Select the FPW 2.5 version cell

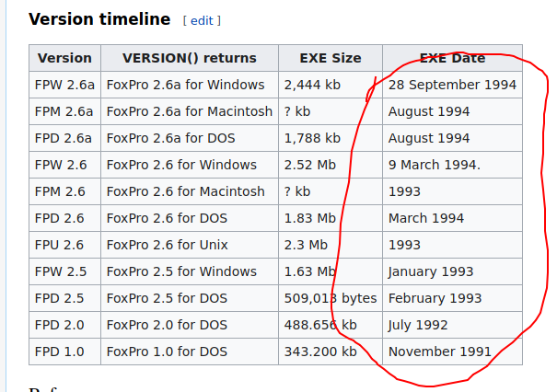[64, 271]
